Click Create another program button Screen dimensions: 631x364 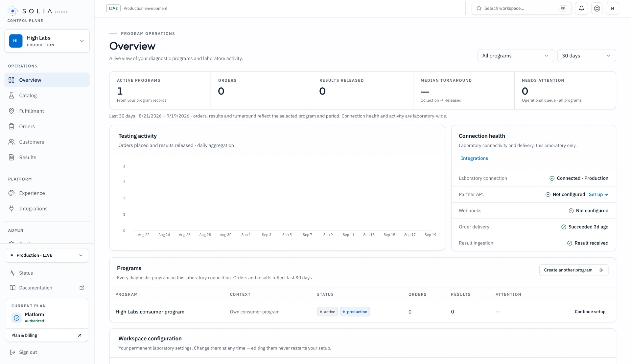(x=573, y=270)
